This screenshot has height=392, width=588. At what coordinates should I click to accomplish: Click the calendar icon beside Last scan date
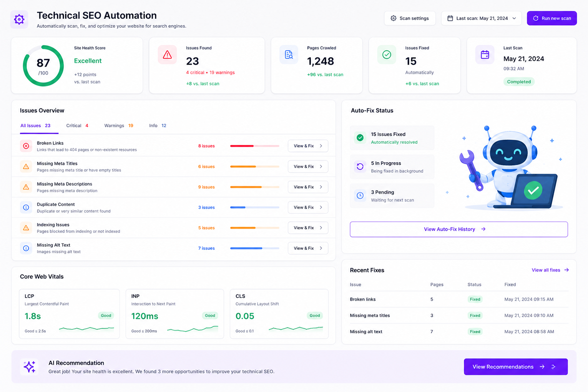tap(450, 18)
